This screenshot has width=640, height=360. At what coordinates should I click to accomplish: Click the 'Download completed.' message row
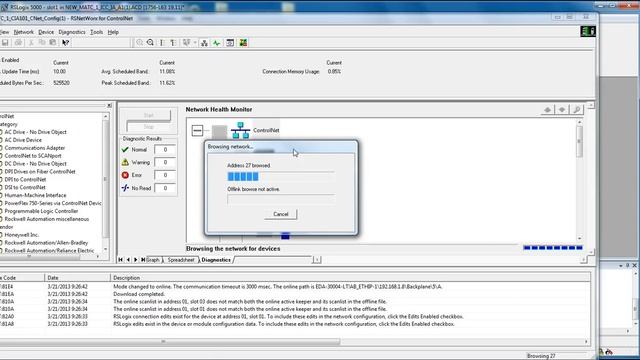(295, 294)
